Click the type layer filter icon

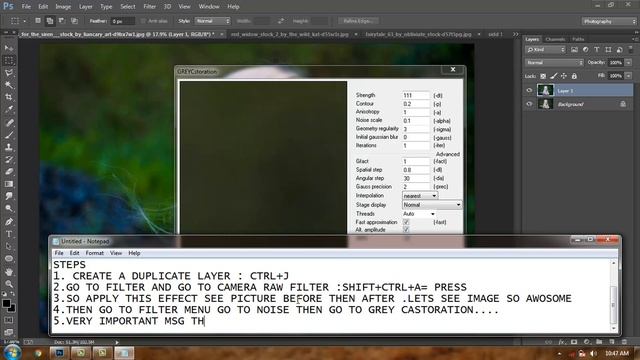(x=597, y=49)
